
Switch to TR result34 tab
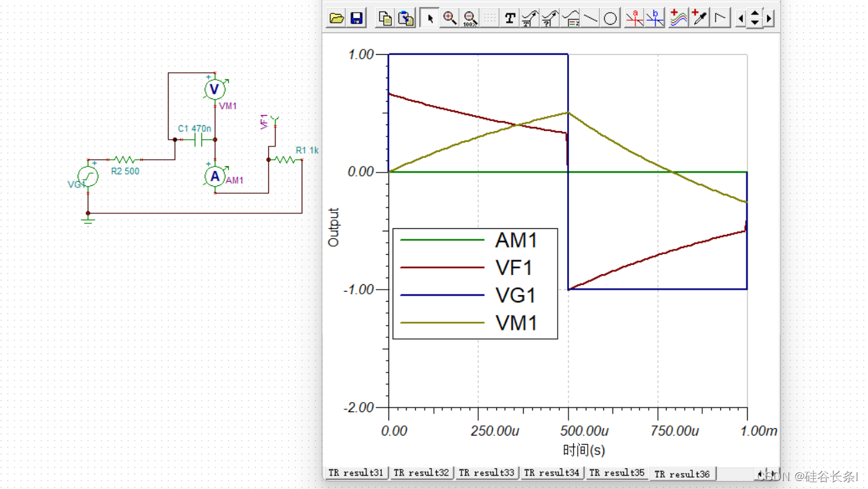pyautogui.click(x=552, y=473)
